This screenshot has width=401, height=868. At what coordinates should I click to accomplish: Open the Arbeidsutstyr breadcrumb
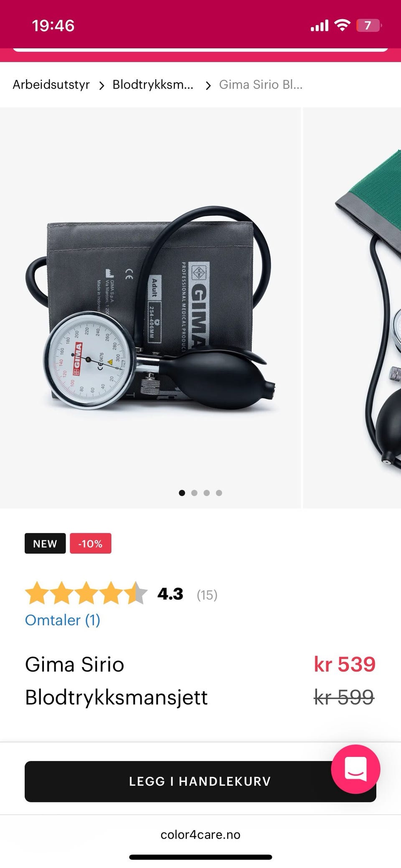(x=51, y=85)
